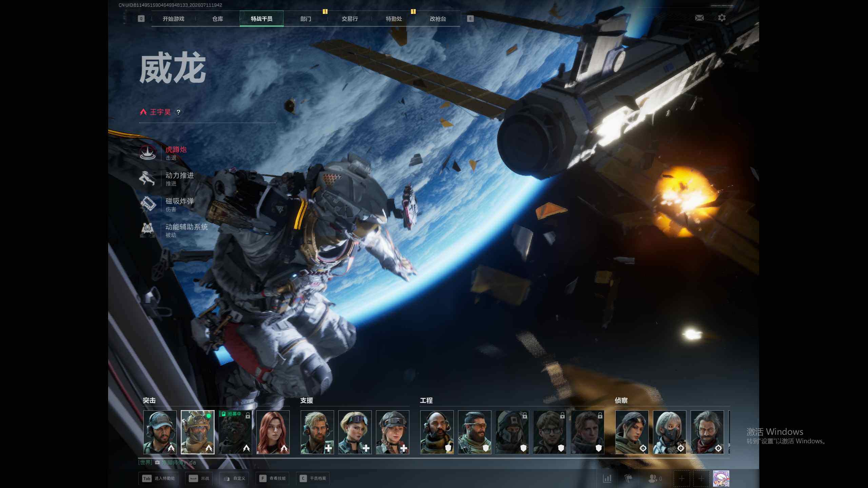Select the highlighted helmeted assault operator portrait
This screenshot has height=488, width=868.
tap(198, 432)
